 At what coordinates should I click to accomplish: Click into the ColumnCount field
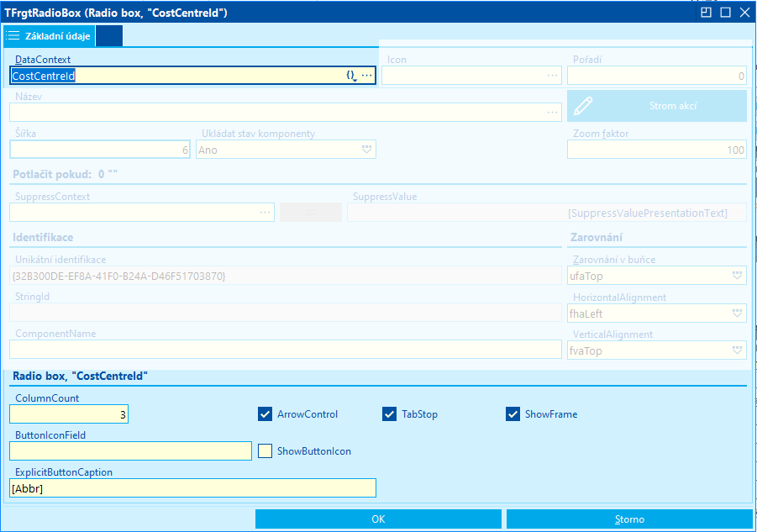tap(69, 414)
